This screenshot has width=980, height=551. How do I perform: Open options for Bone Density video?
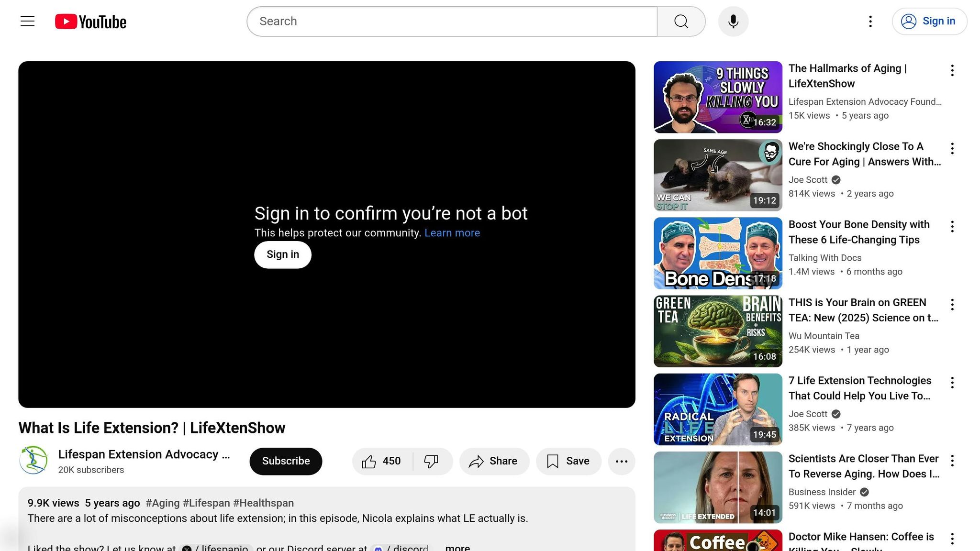point(952,227)
